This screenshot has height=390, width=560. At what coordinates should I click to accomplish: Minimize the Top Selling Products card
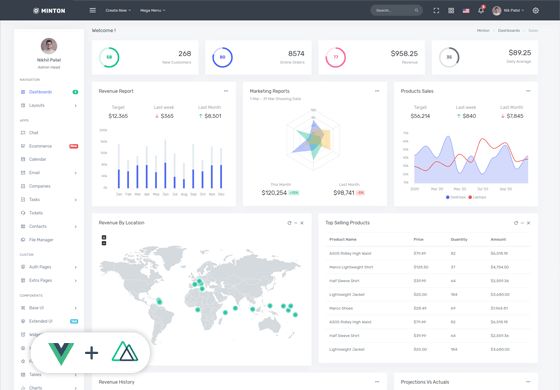[x=522, y=223]
